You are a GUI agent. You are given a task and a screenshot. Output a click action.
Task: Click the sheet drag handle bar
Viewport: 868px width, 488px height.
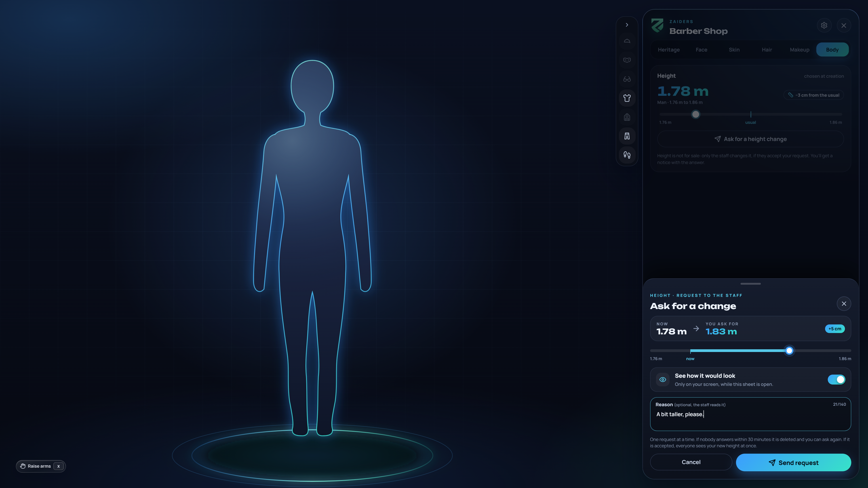(750, 284)
